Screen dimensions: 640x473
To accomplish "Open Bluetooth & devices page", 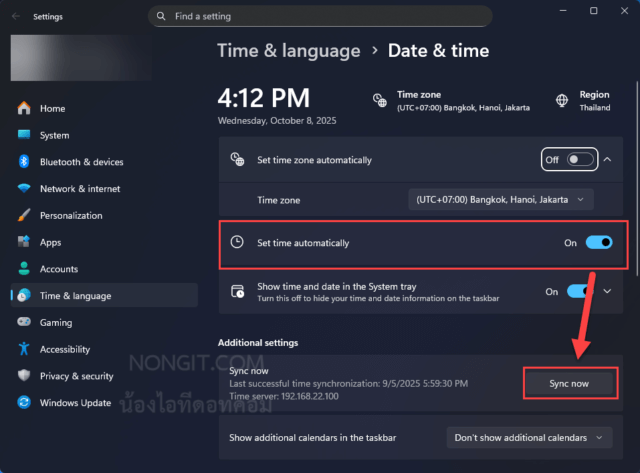I will [104, 162].
